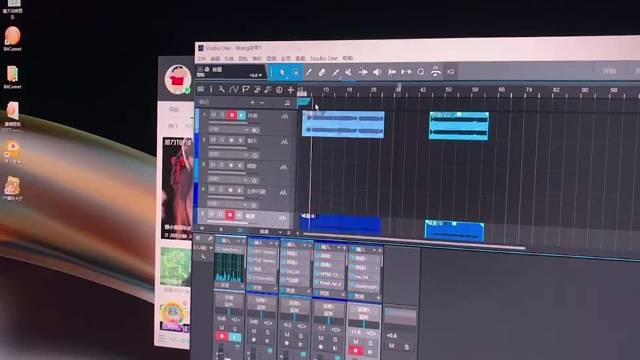Click track 2 volume slider under its buttons
The height and width of the screenshot is (360, 640).
coord(233,148)
